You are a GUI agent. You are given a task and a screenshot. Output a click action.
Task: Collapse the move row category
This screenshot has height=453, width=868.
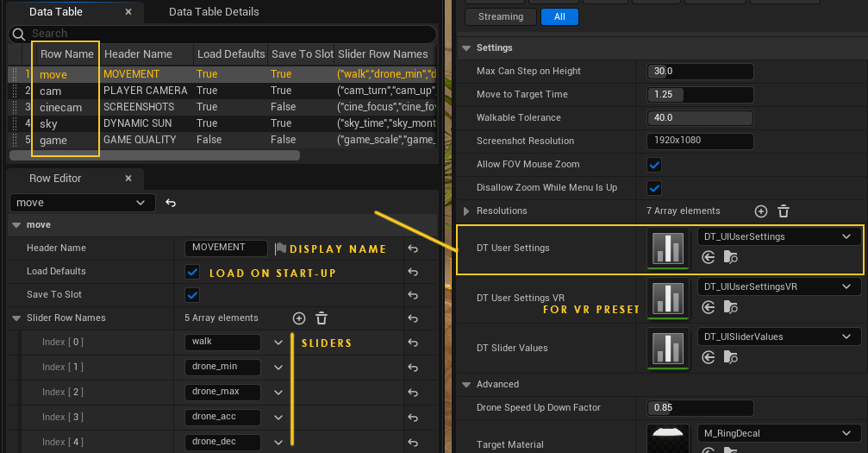(x=16, y=225)
